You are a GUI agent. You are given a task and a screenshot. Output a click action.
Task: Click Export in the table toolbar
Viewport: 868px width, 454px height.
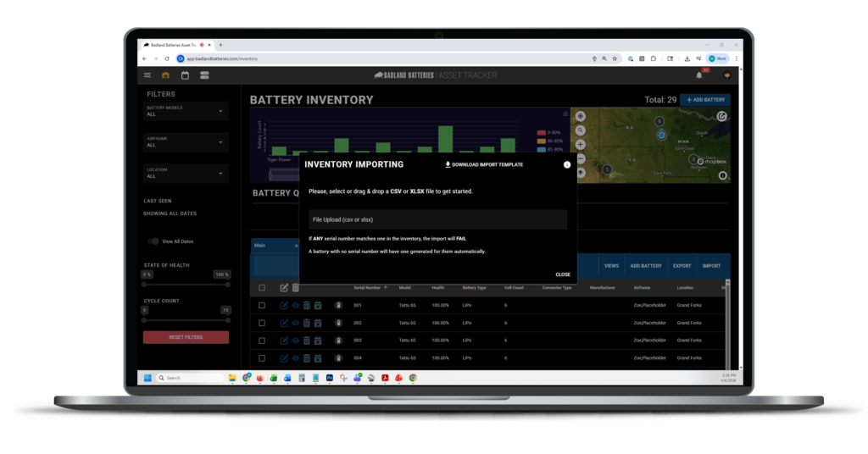(x=682, y=266)
